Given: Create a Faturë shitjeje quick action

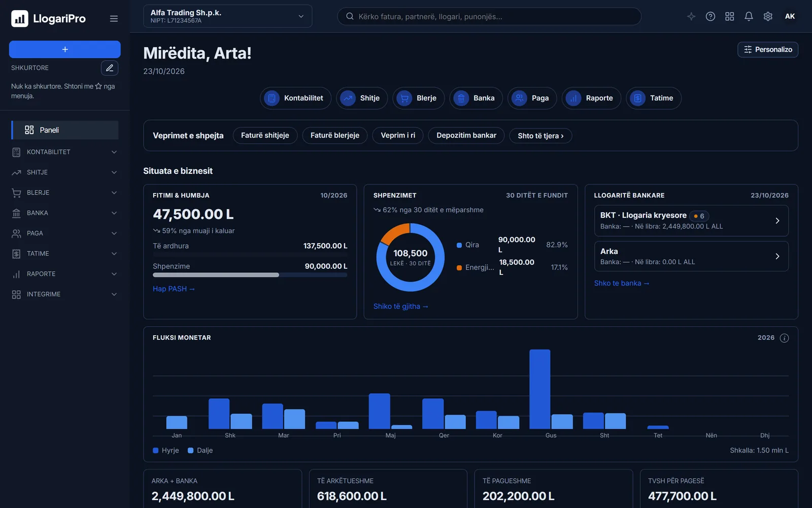Looking at the screenshot, I should point(265,136).
